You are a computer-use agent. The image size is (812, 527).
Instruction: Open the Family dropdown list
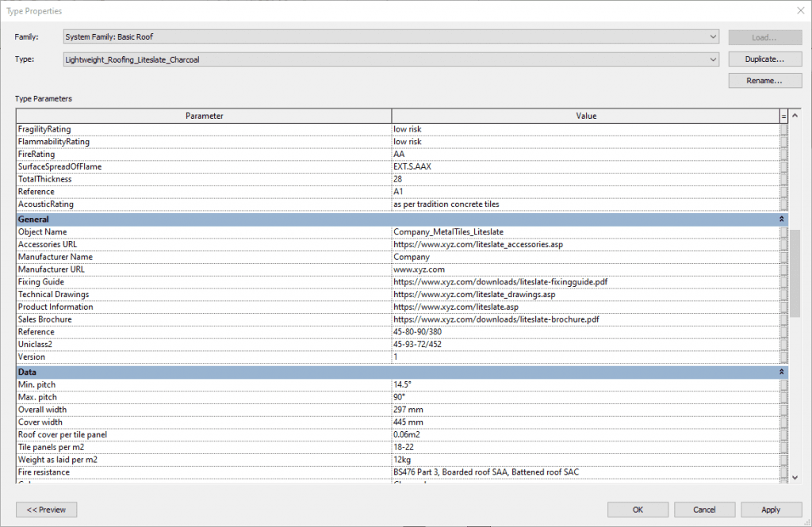coord(714,37)
